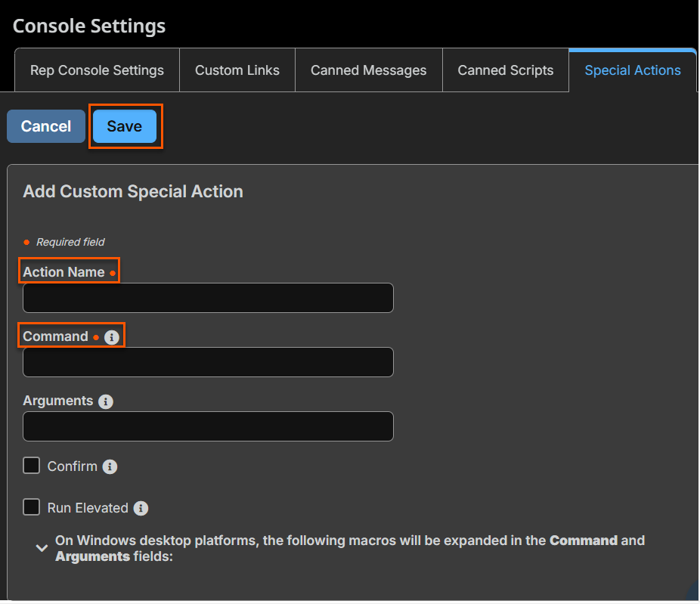This screenshot has height=604, width=700.
Task: Open the Custom Links tab
Action: pyautogui.click(x=237, y=70)
